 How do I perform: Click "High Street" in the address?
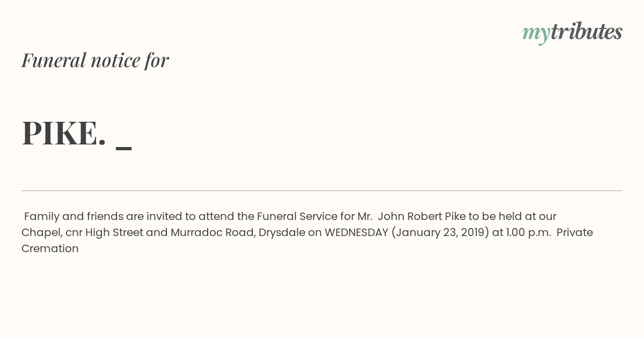pyautogui.click(x=114, y=232)
